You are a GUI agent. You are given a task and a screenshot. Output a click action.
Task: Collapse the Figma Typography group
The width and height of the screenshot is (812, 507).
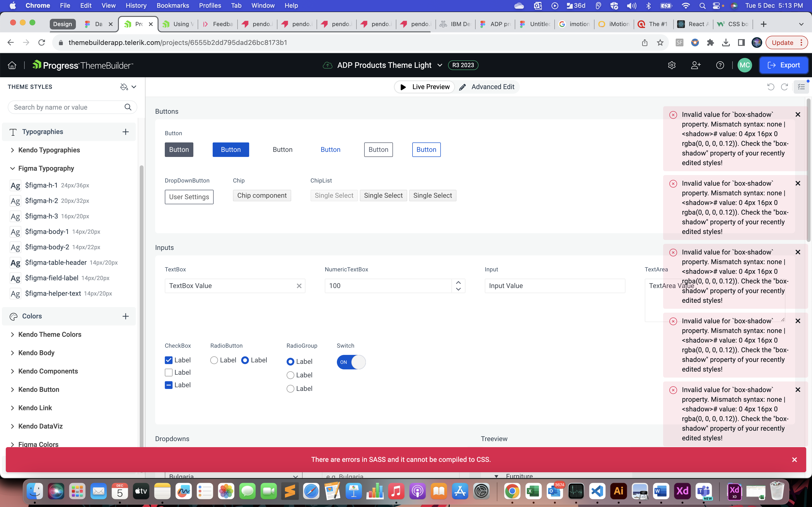[12, 168]
